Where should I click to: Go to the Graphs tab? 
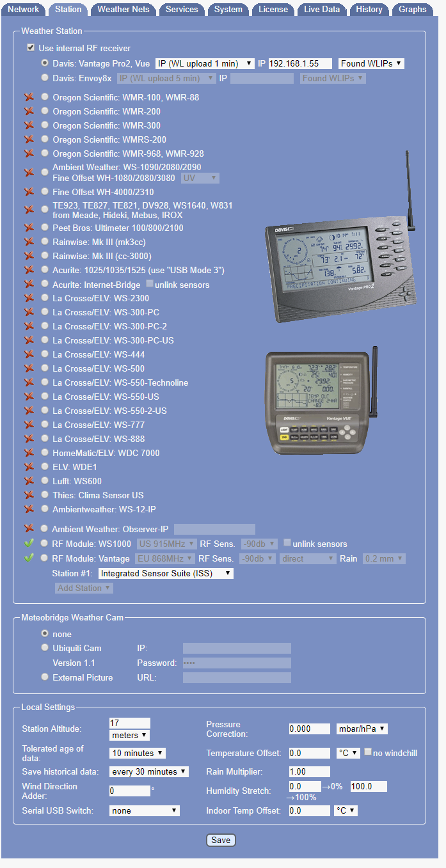tap(413, 10)
